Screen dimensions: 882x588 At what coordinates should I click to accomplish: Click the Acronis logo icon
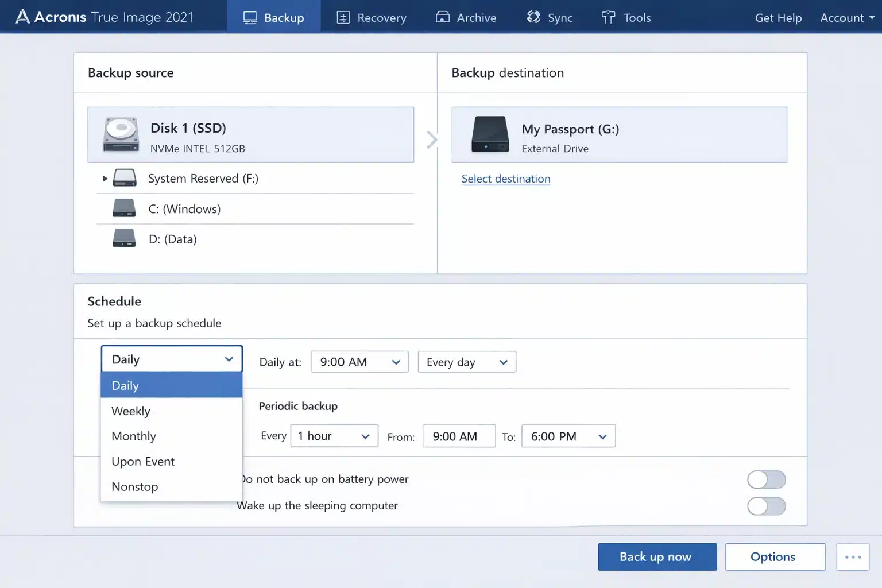(x=22, y=17)
